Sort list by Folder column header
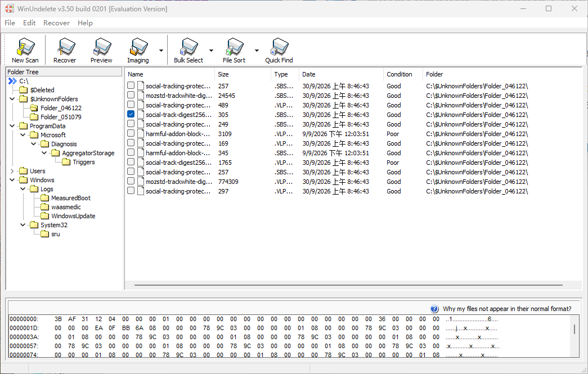 502,74
